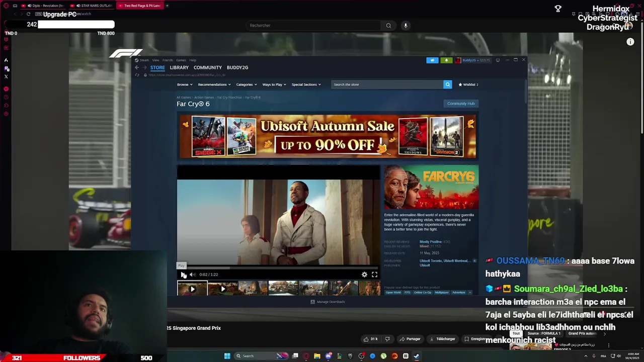This screenshot has height=362, width=644.
Task: Click the YouTube voice search microphone
Action: (x=406, y=26)
